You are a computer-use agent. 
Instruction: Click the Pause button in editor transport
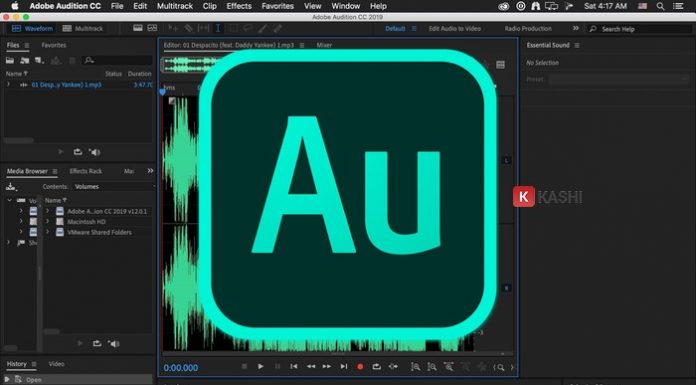(277, 366)
